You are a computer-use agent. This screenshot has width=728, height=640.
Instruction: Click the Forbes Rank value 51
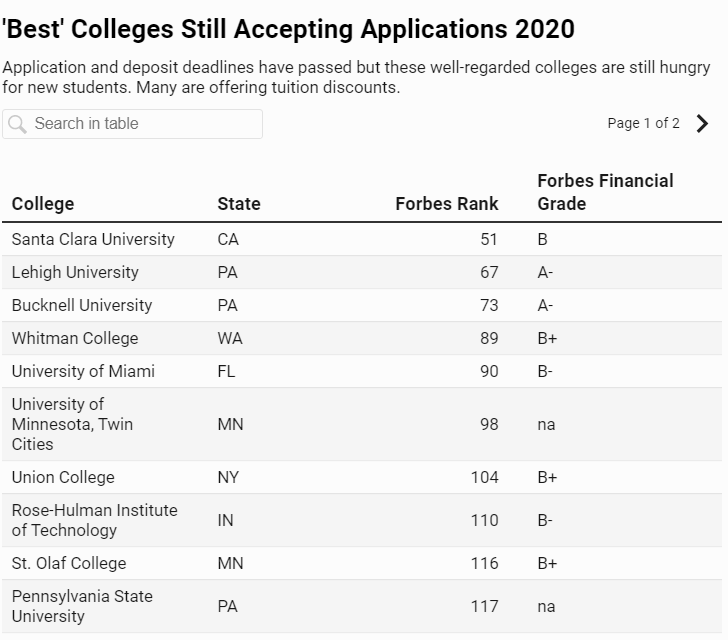point(488,240)
